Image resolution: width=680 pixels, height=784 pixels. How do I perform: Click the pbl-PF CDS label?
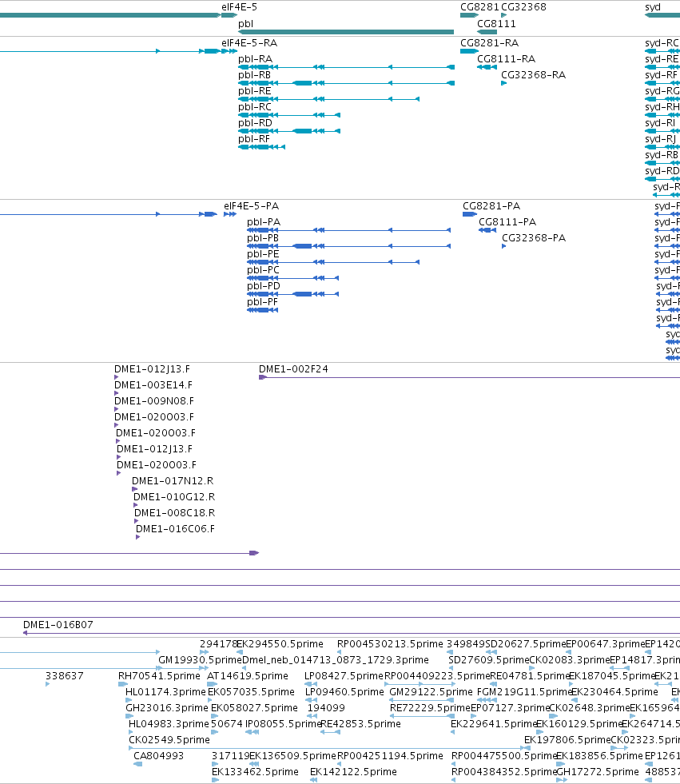[262, 302]
